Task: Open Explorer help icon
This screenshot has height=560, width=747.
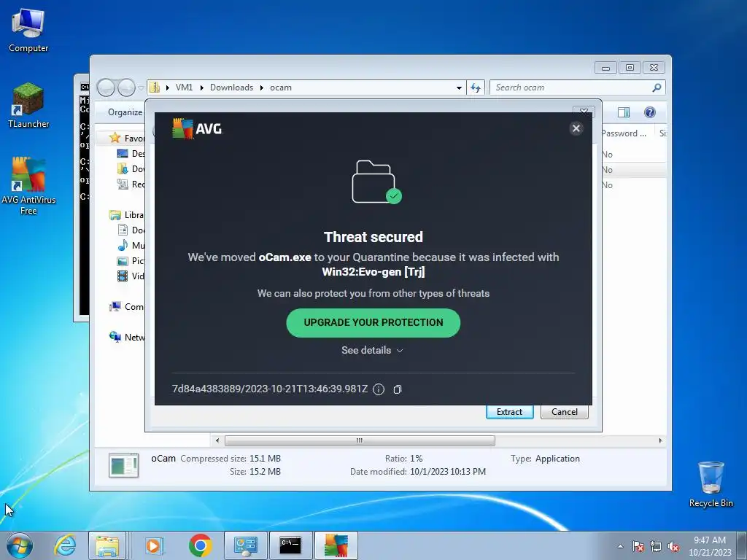Action: click(x=649, y=112)
